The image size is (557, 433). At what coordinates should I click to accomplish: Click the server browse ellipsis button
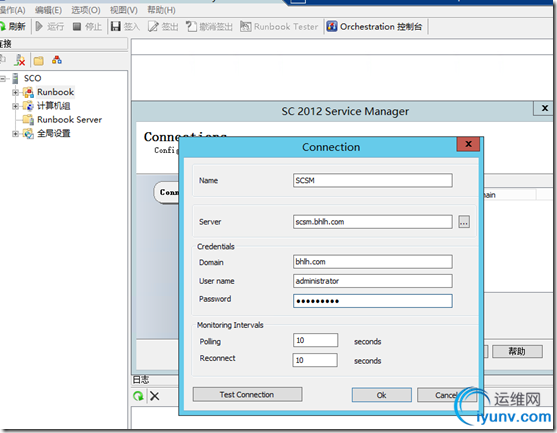pos(464,222)
